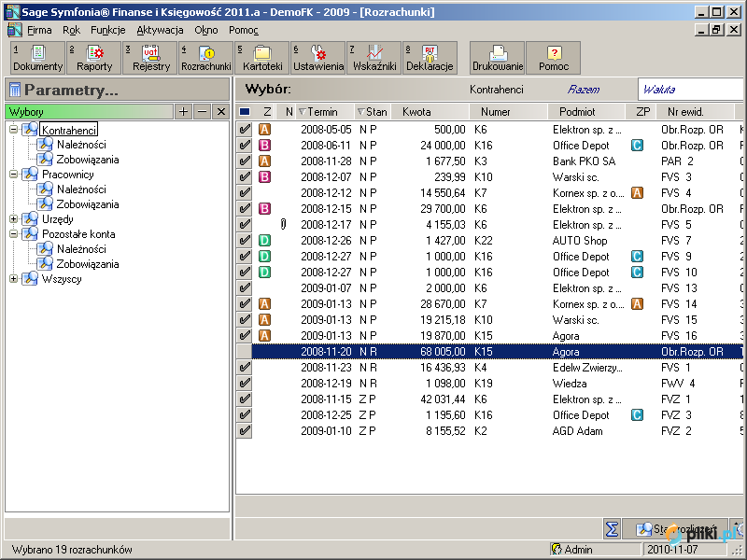
Task: Uncheck the Edelw Zwierzy row checkmark
Action: [x=245, y=368]
